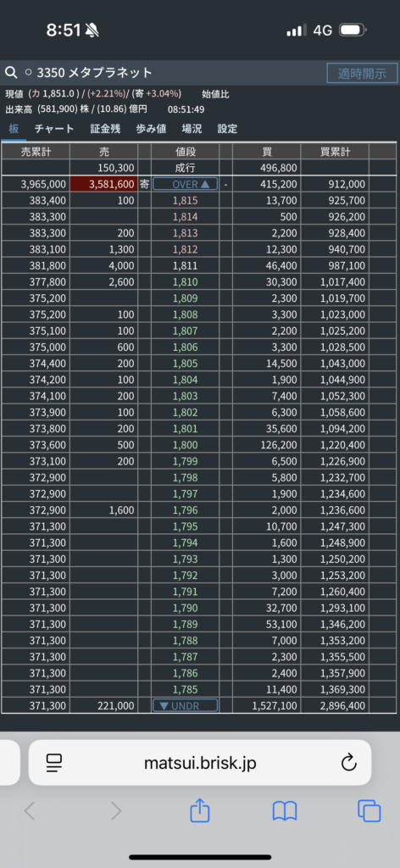Screen dimensions: 400x868
Task: Select the 設定 tab
Action: pos(227,129)
